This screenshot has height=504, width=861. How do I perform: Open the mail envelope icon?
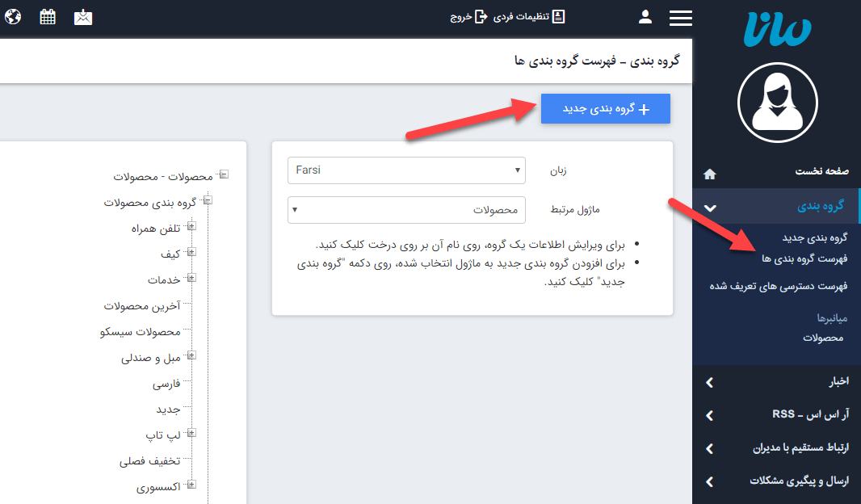(x=83, y=17)
